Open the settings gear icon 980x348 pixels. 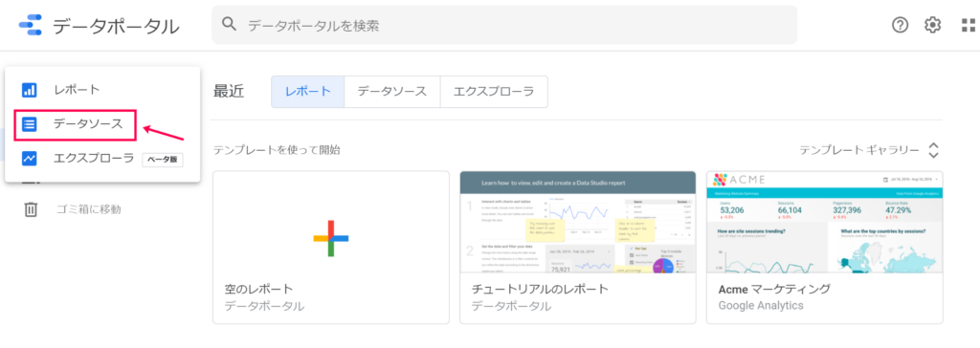click(933, 25)
